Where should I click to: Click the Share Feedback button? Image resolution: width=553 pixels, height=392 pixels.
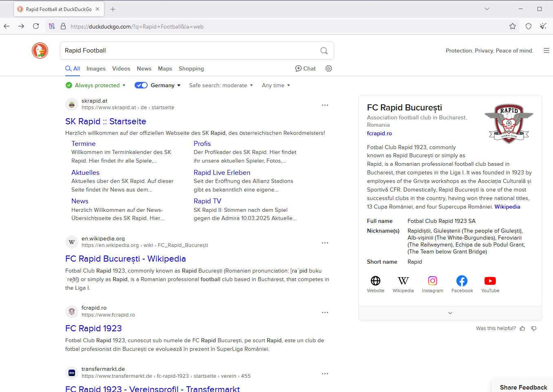click(x=523, y=387)
